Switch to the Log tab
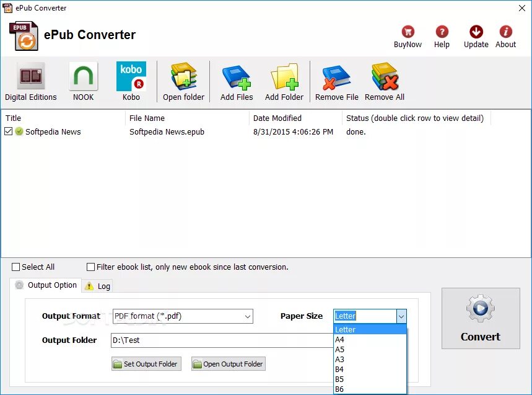532x395 pixels. tap(97, 286)
